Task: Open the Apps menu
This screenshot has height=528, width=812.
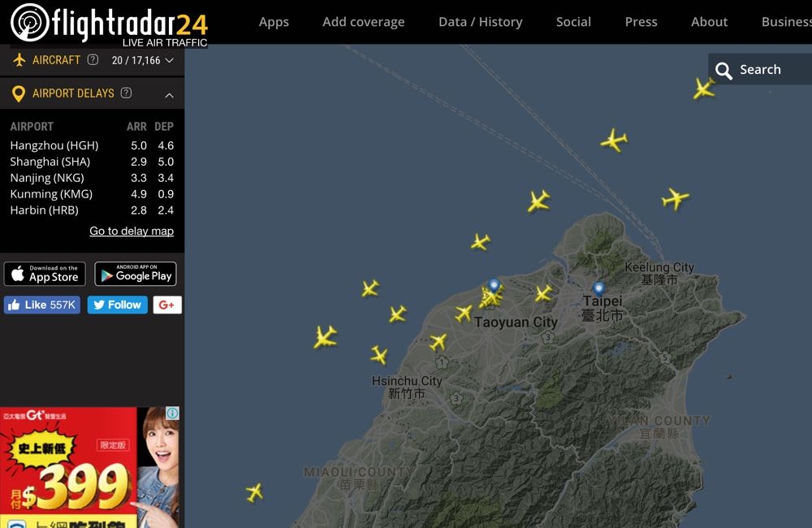Action: click(274, 22)
